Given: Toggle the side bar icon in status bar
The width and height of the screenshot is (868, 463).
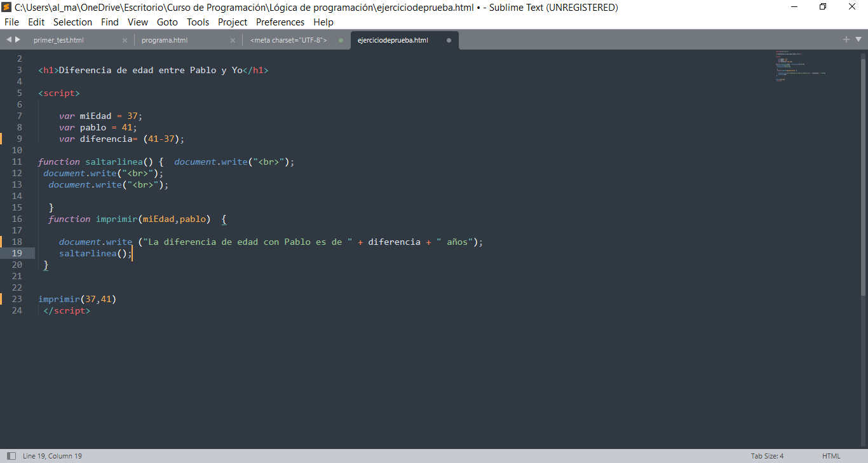Looking at the screenshot, I should 11,456.
